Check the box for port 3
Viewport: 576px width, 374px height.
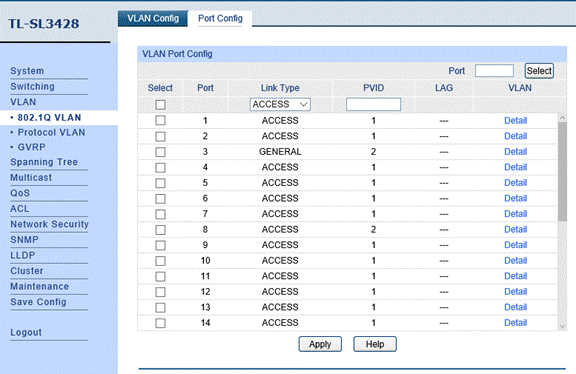point(160,152)
